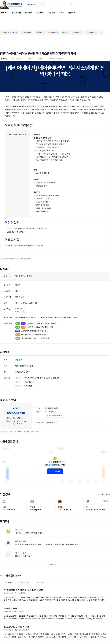Click the 1,000대 기업 tag
Image resolution: width=110 pixels, height=644 pixels.
coord(53,32)
